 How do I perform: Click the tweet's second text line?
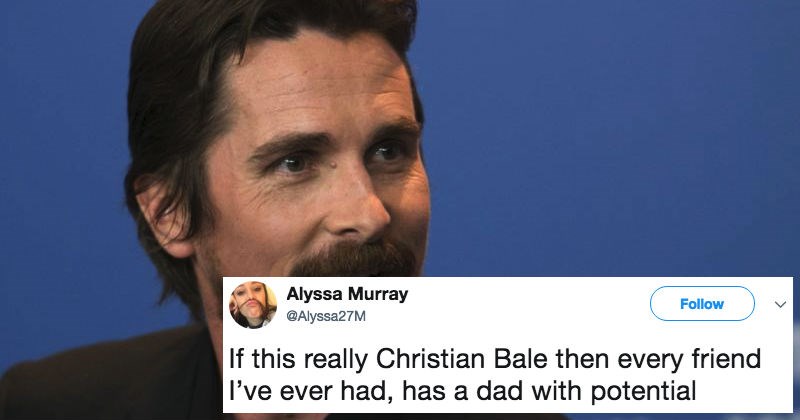[x=462, y=391]
